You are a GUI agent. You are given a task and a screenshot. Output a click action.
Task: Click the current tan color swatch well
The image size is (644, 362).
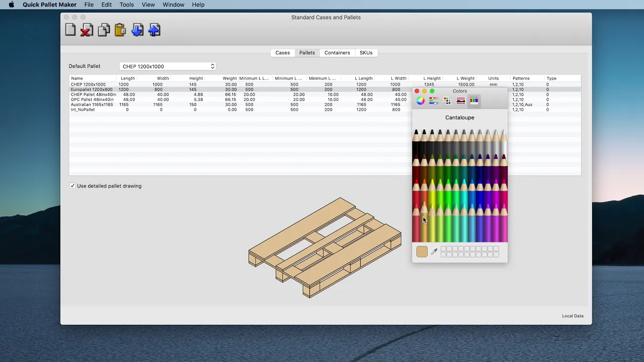click(422, 251)
